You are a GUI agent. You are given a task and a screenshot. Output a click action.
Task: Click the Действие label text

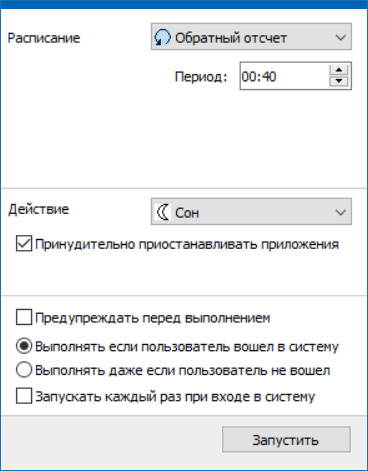point(38,209)
